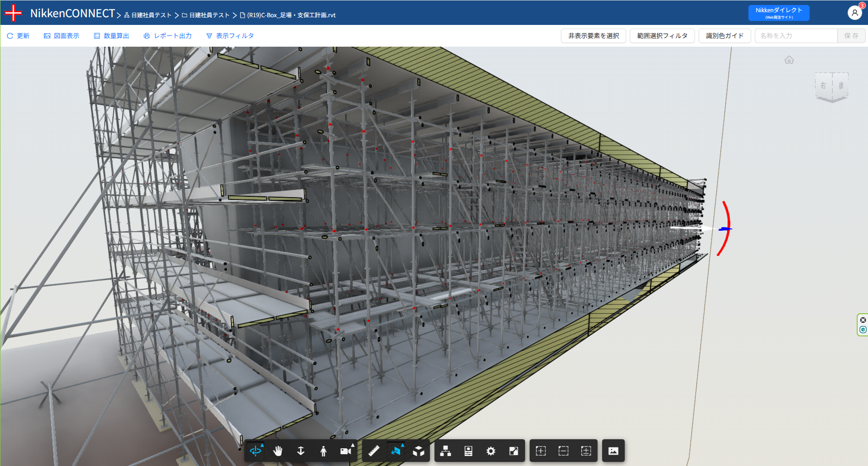Click the screenshot image icon
This screenshot has height=466, width=868.
click(613, 451)
